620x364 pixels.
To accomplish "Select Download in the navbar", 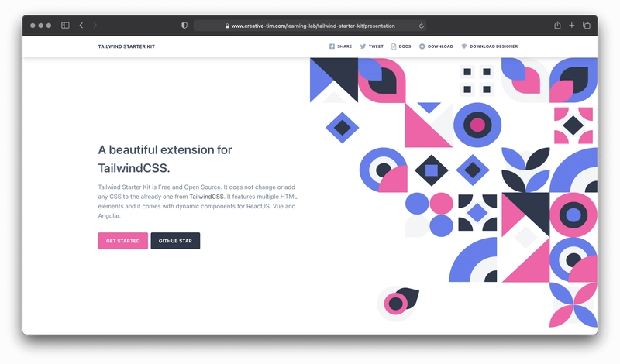I will pos(440,46).
